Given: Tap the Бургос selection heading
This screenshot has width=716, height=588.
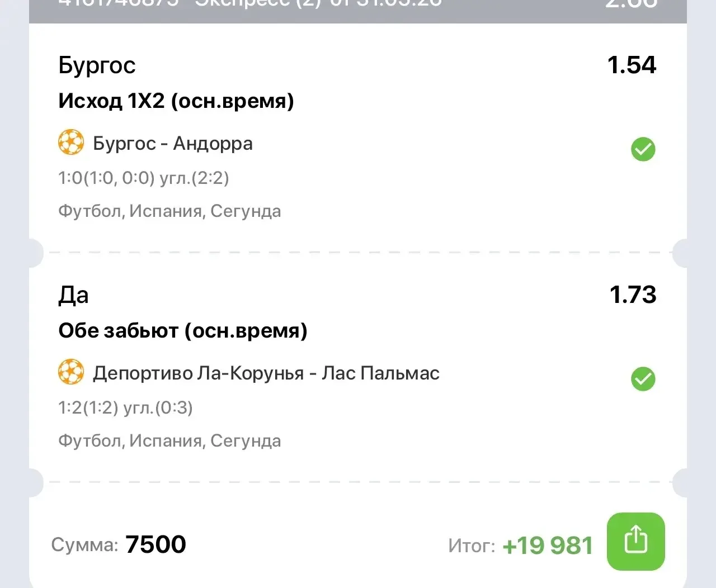Looking at the screenshot, I should click(x=97, y=66).
